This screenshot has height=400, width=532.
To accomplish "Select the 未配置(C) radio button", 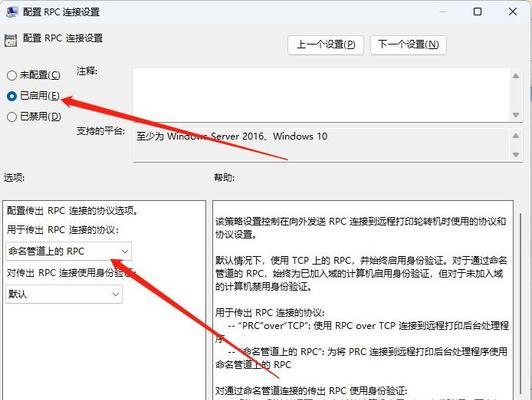I will coord(12,75).
